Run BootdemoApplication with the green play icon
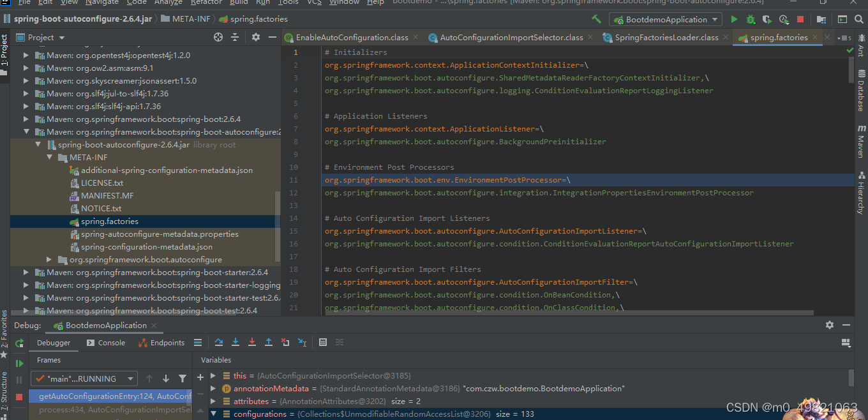 (x=734, y=19)
